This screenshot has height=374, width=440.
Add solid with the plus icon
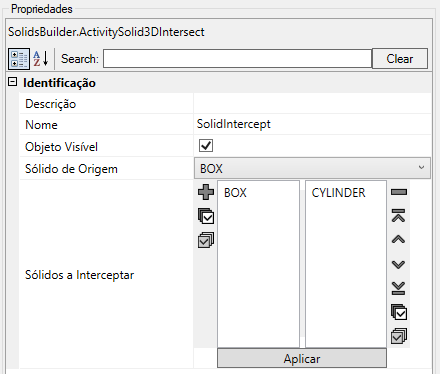(x=206, y=192)
